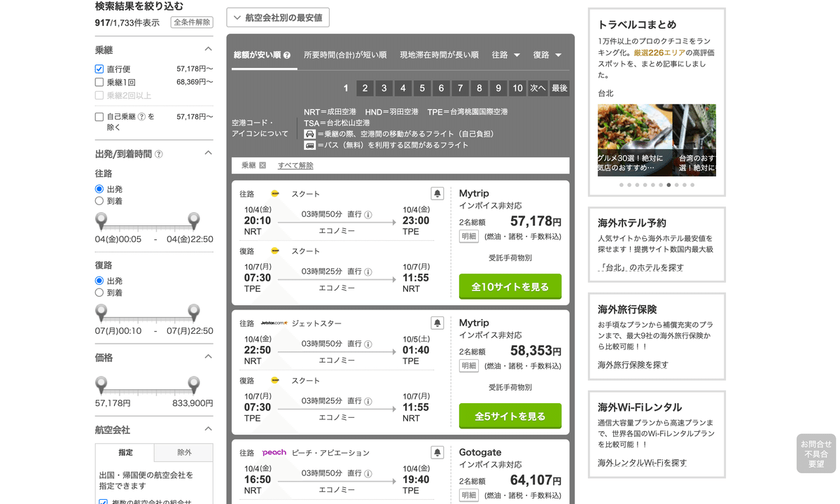Click すべて解除 link
The width and height of the screenshot is (840, 504).
(x=295, y=166)
